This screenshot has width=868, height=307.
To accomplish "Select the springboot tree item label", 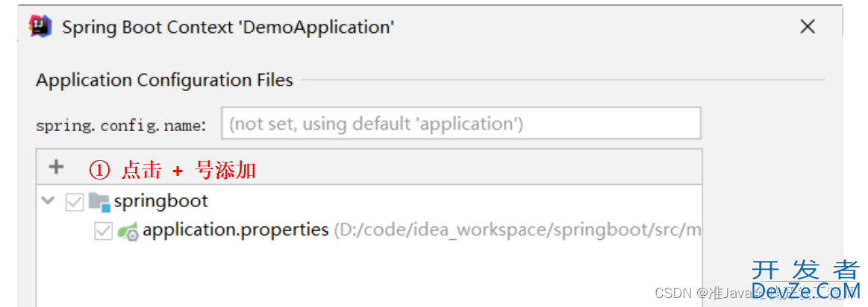I will click(161, 201).
